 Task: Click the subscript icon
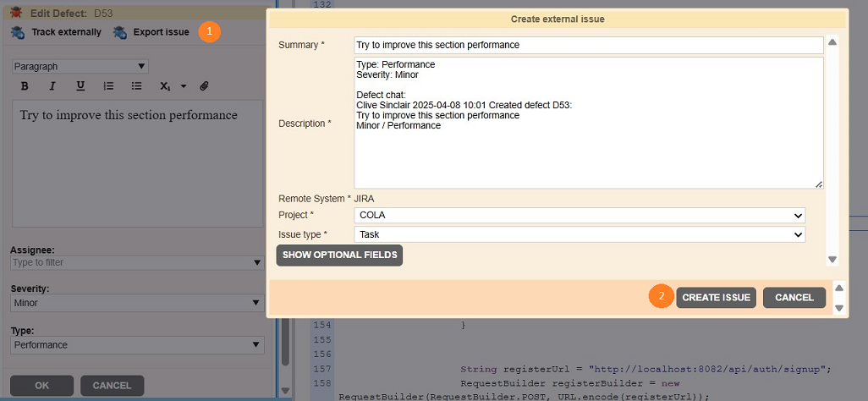pos(165,86)
